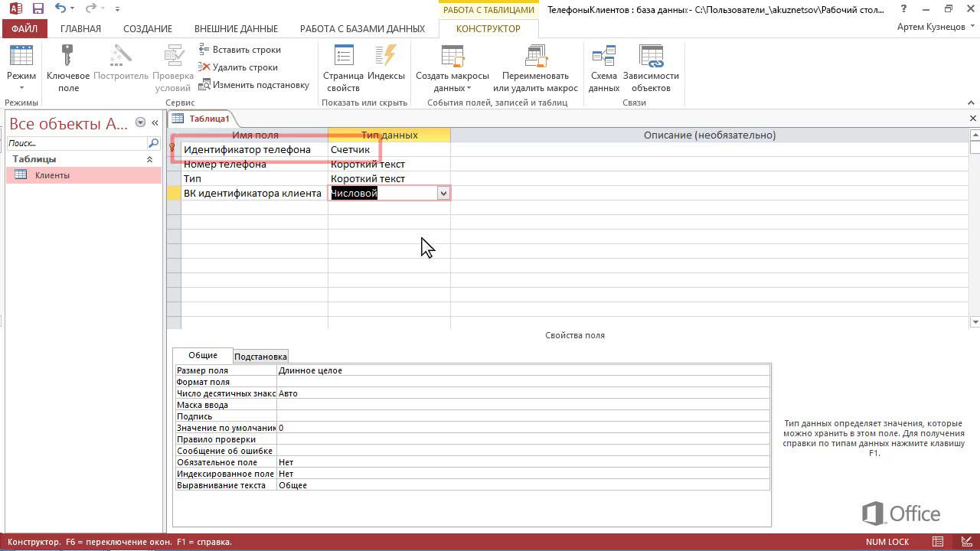Click the Счетчик data type cell
This screenshot has height=551, width=980.
(x=389, y=149)
